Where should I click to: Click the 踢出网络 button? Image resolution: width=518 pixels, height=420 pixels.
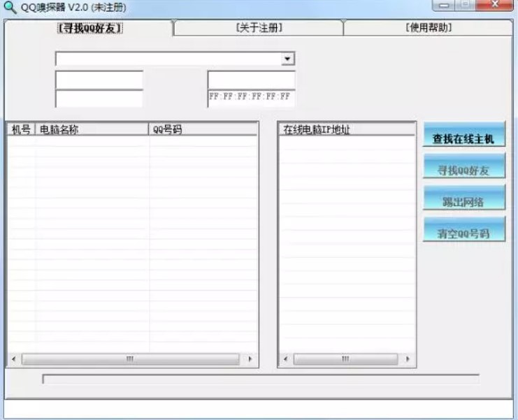tap(463, 198)
